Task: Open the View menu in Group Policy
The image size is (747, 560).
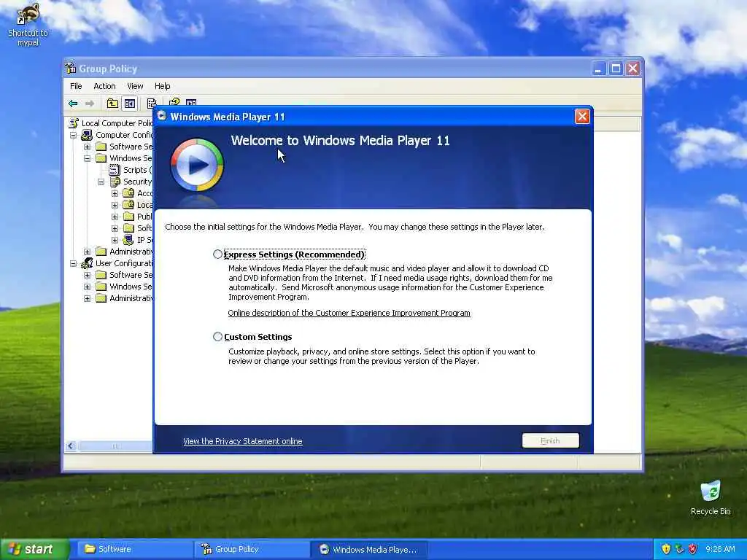Action: [135, 86]
